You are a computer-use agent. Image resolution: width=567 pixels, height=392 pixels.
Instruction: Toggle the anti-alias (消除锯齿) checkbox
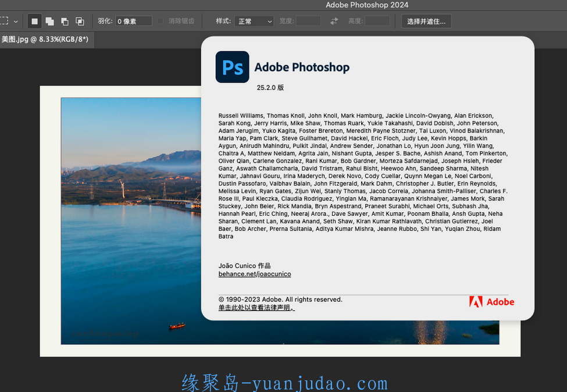[x=160, y=21]
